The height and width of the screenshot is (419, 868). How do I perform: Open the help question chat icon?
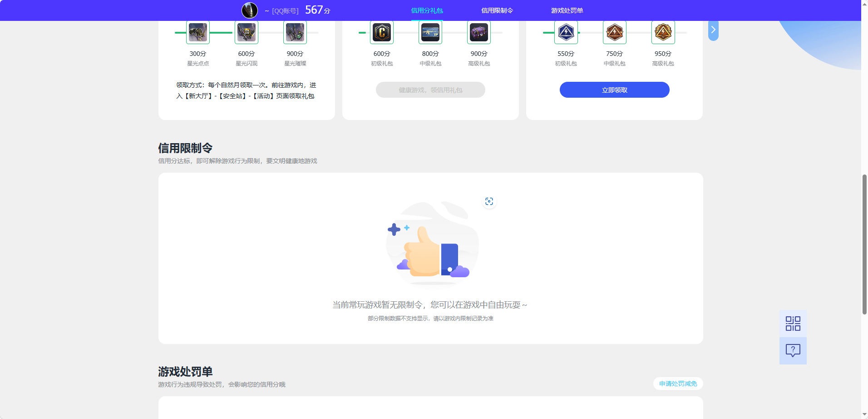tap(793, 350)
